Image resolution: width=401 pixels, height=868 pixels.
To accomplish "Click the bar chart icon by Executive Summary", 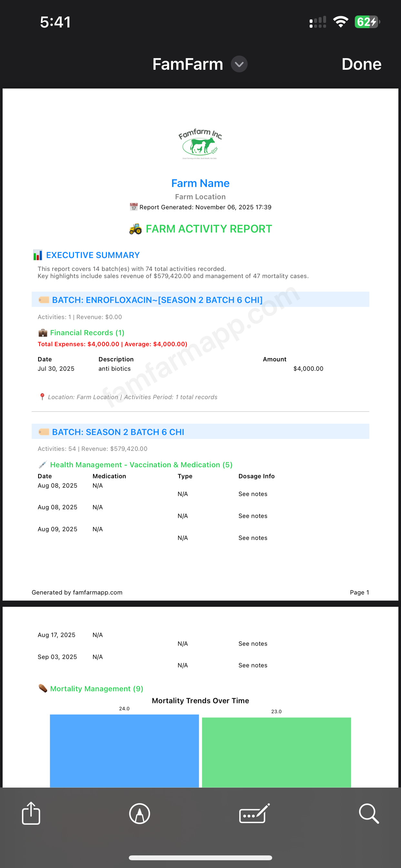I will point(38,255).
